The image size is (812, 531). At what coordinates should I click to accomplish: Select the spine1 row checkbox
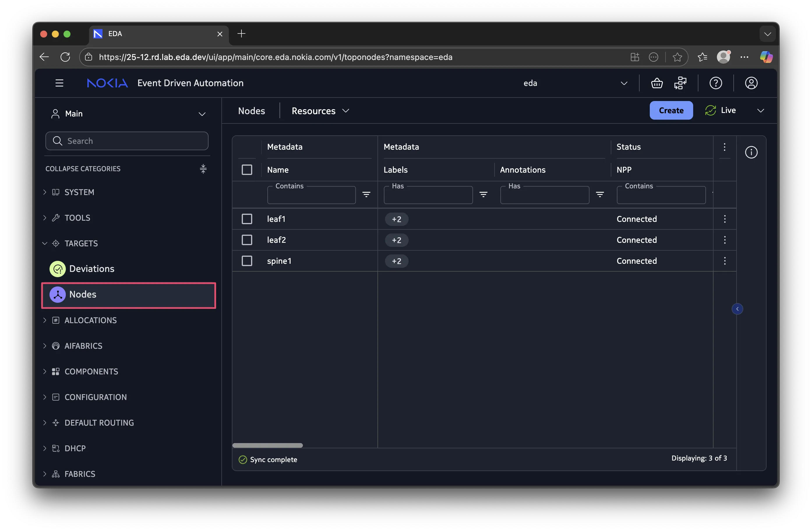click(x=247, y=261)
